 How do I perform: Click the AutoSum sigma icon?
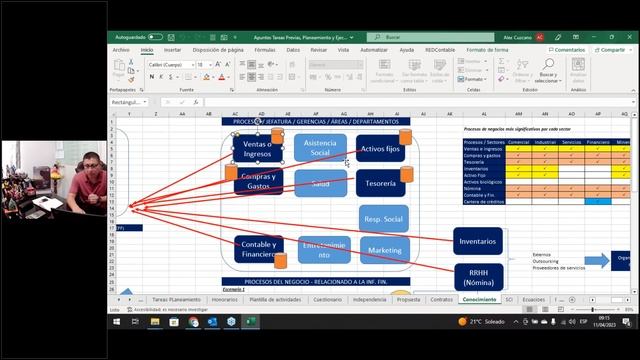coord(501,61)
